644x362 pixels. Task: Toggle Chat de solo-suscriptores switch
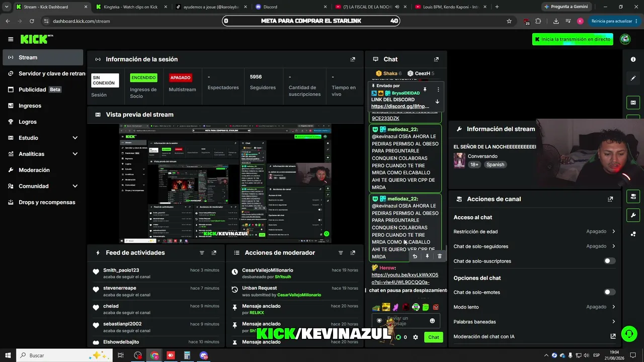(610, 261)
